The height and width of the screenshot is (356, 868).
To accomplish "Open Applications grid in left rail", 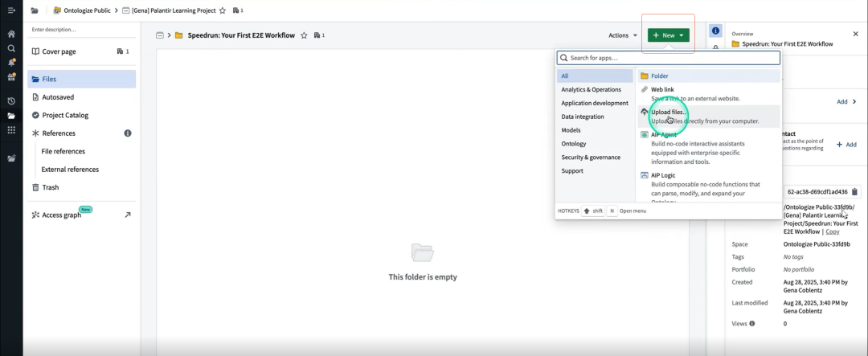I will [x=11, y=130].
